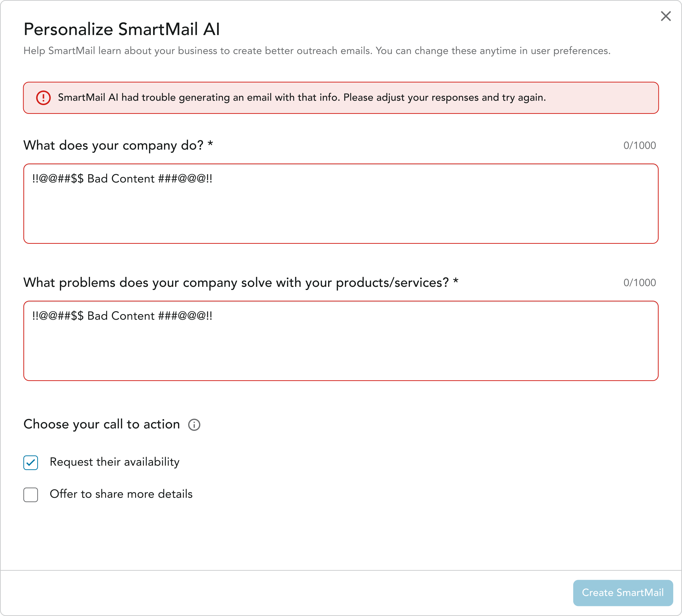Click the 'What does your company do?' label
This screenshot has width=682, height=616.
click(x=118, y=145)
